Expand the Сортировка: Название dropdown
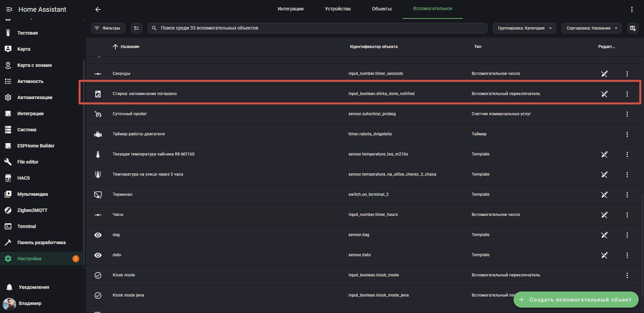The image size is (644, 313). pyautogui.click(x=591, y=28)
